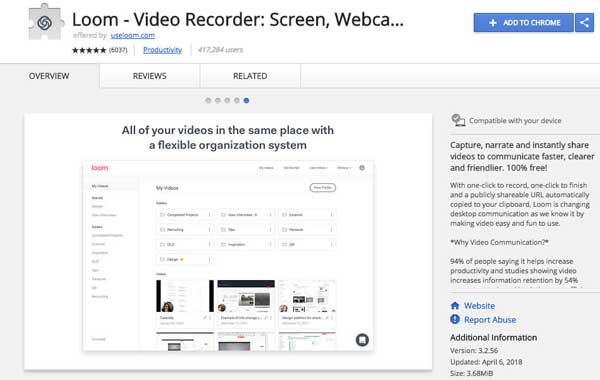Click the Website link

tap(479, 305)
